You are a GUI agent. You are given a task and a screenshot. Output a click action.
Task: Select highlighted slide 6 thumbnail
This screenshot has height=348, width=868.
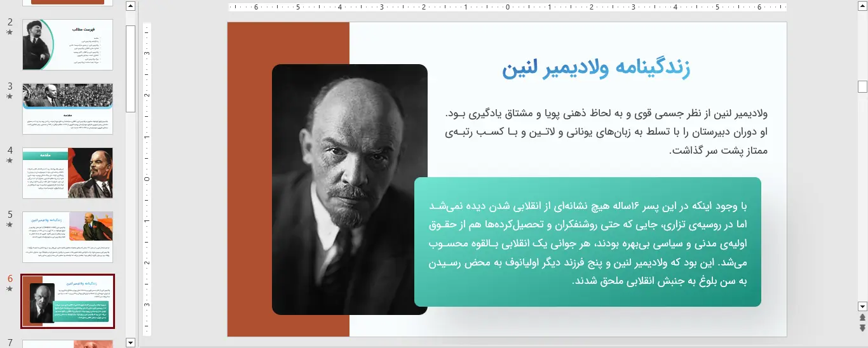pos(67,301)
